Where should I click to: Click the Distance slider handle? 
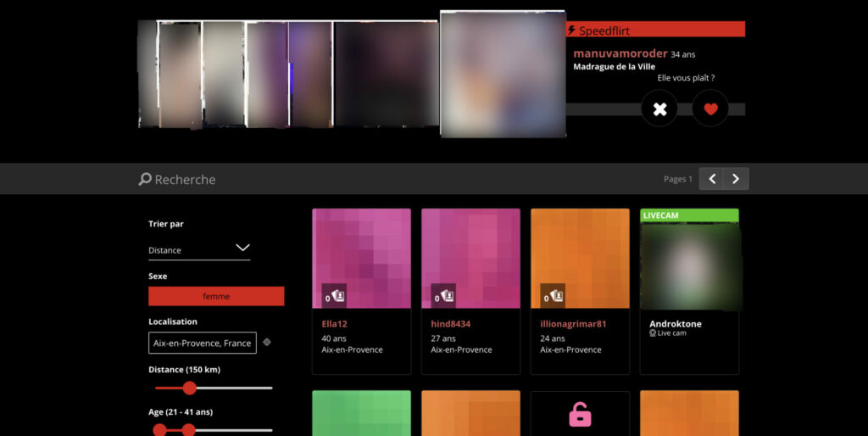click(x=189, y=388)
